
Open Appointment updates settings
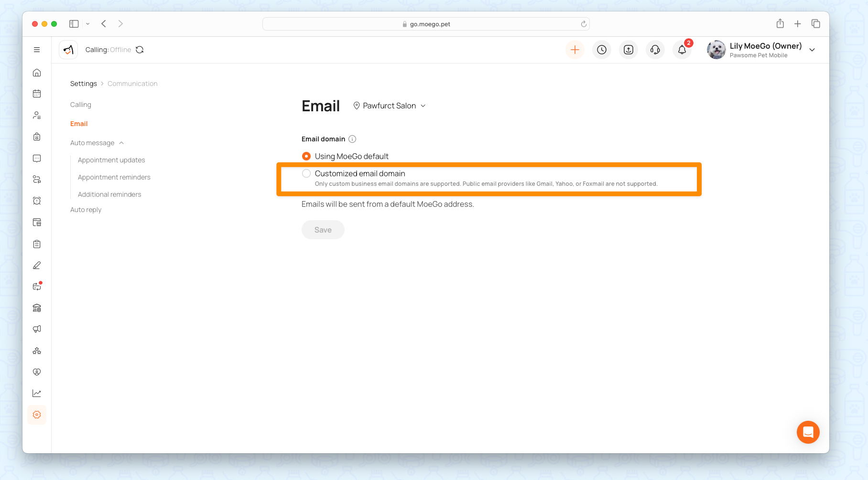point(111,160)
